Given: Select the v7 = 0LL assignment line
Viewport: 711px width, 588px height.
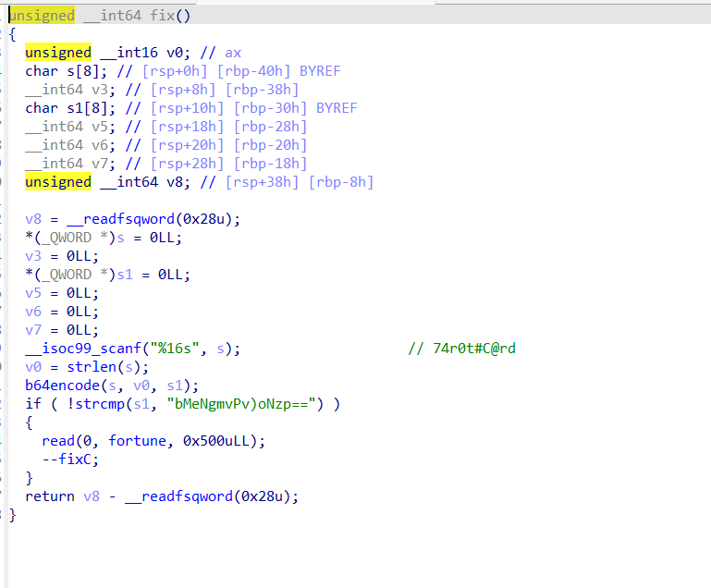Looking at the screenshot, I should [x=62, y=330].
